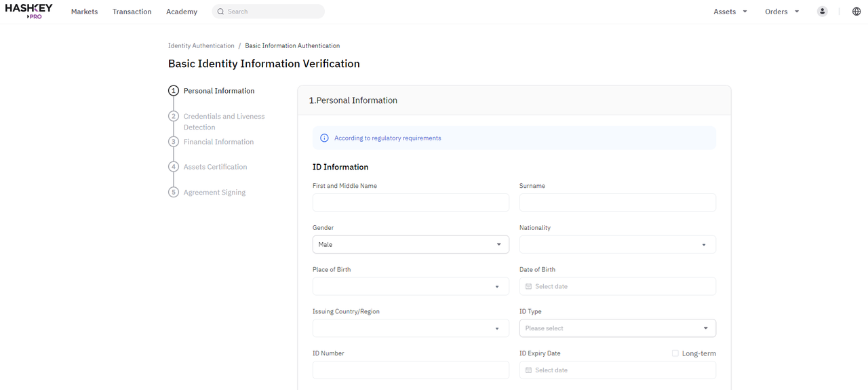
Task: Open the Nationality dropdown
Action: coord(618,244)
